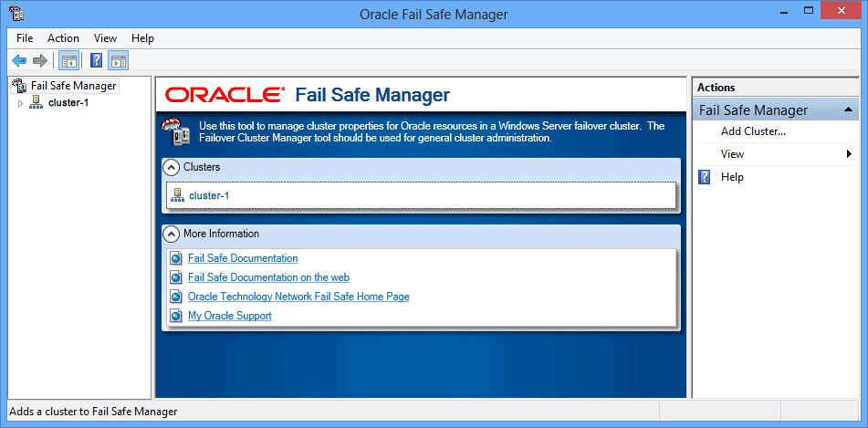
Task: Toggle the console tree pane icon
Action: [x=69, y=60]
